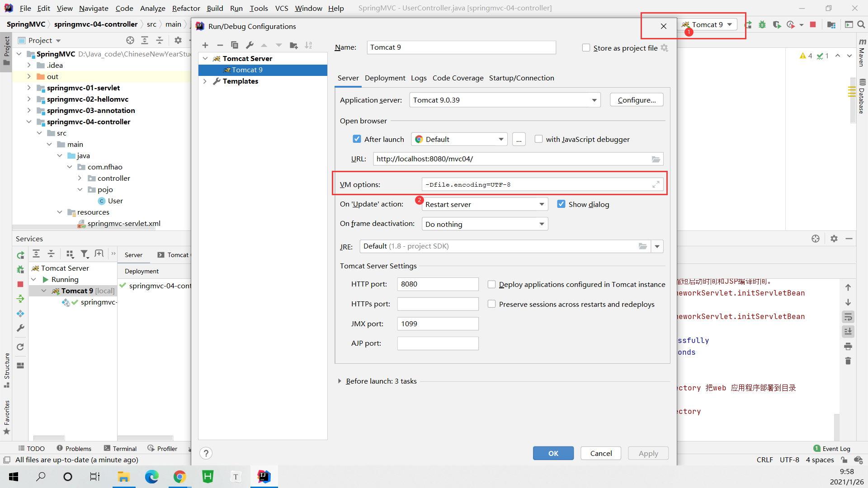Click UTF-8 encoding in status bar
This screenshot has width=868, height=488.
789,460
